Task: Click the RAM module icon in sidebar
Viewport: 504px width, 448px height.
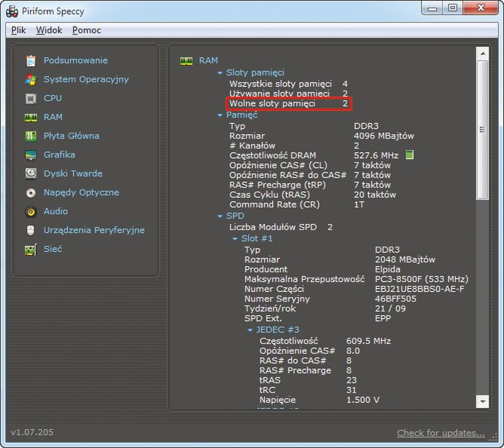Action: [x=31, y=118]
